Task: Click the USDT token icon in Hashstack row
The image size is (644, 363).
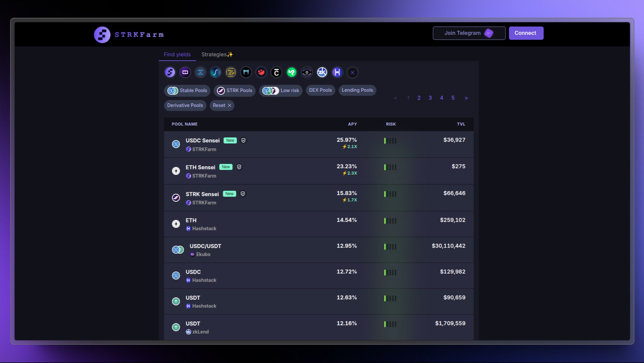Action: (x=176, y=301)
